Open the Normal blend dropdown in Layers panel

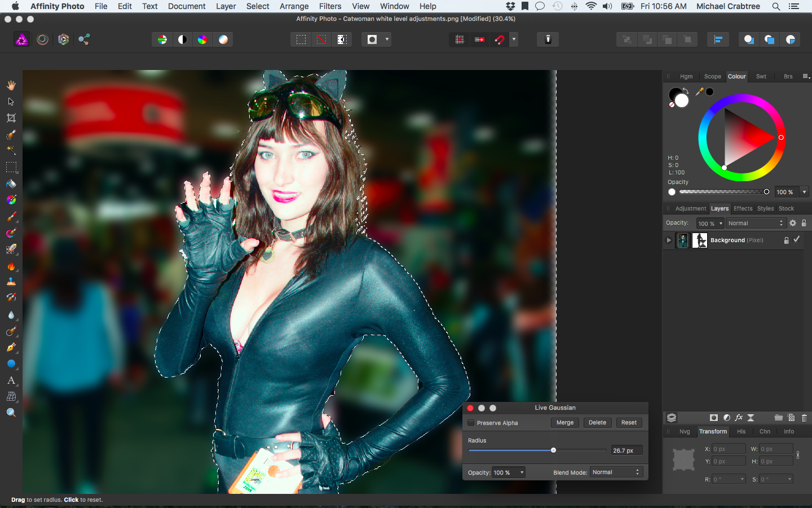756,223
